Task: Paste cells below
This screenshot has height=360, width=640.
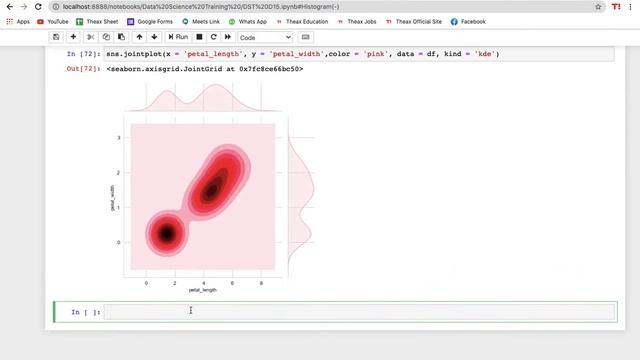Action: point(121,37)
